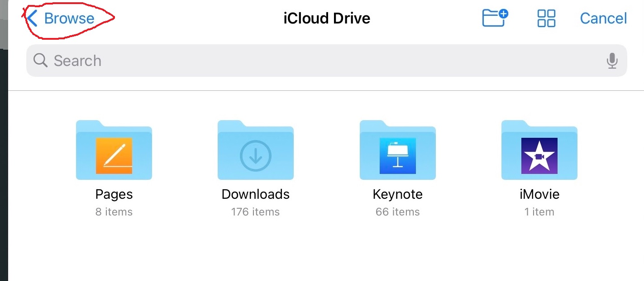Screen dimensions: 644x281
Task: Switch view mode using the grid icon
Action: click(546, 19)
